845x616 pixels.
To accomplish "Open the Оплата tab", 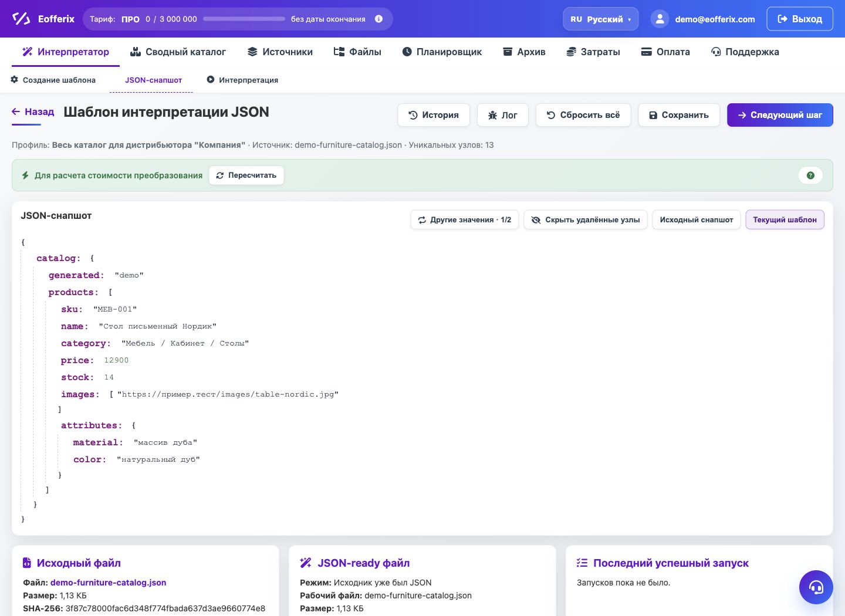I will click(665, 52).
